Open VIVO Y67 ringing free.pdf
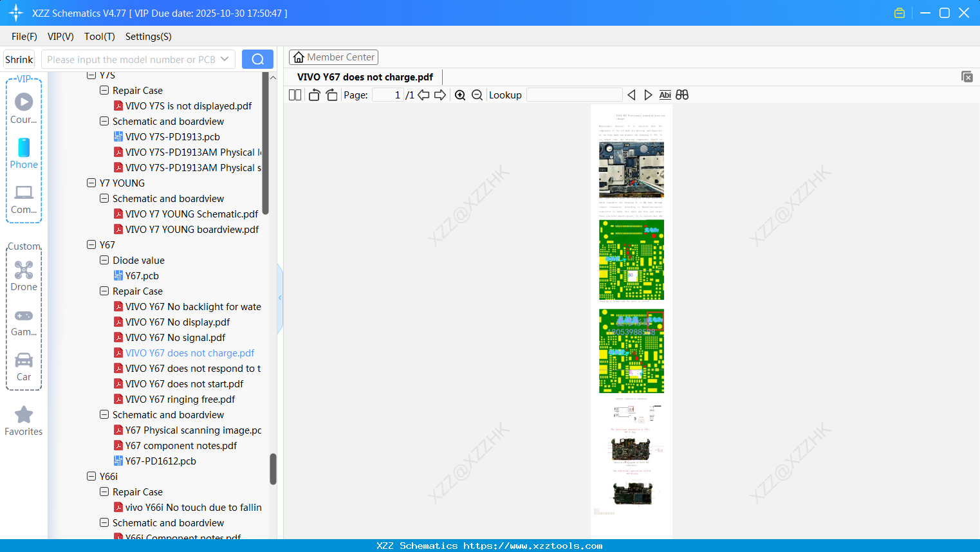 pyautogui.click(x=180, y=400)
